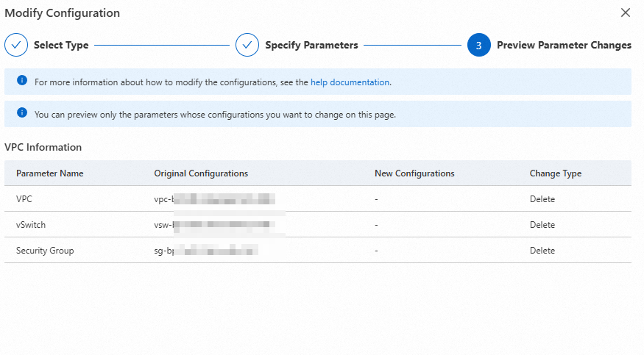Click the Delete change type for VPC
The height and width of the screenshot is (355, 644).
(542, 199)
